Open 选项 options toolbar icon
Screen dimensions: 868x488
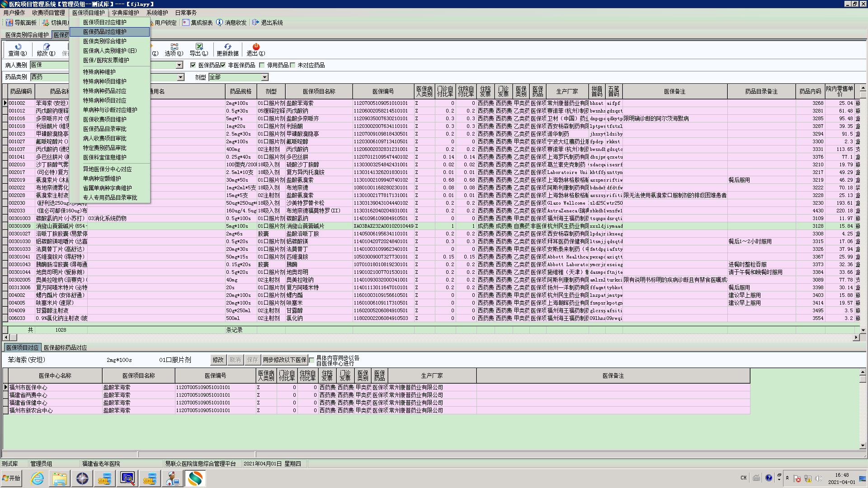(174, 47)
